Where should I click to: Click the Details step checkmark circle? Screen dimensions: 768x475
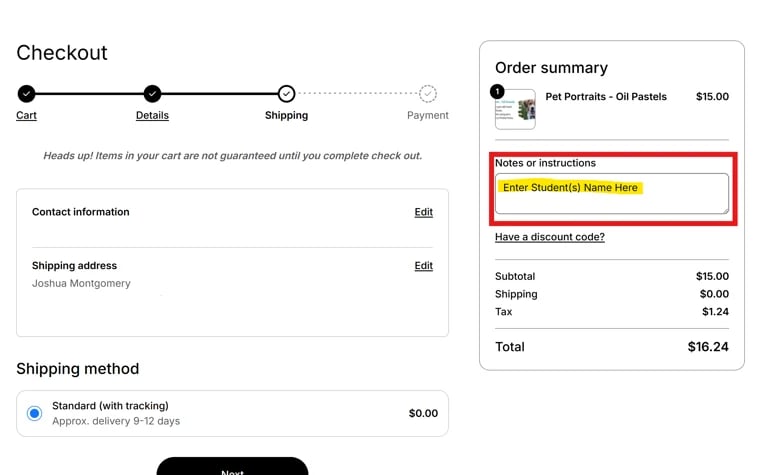pos(152,94)
